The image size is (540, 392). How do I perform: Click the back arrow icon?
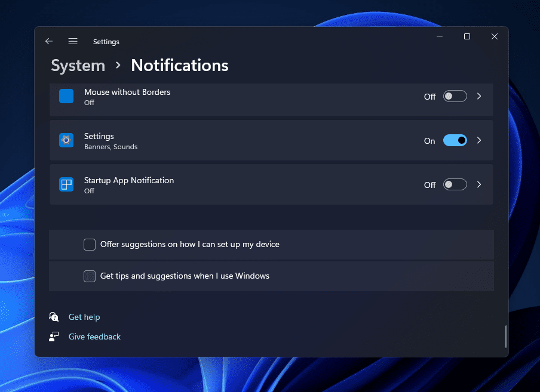tap(49, 41)
